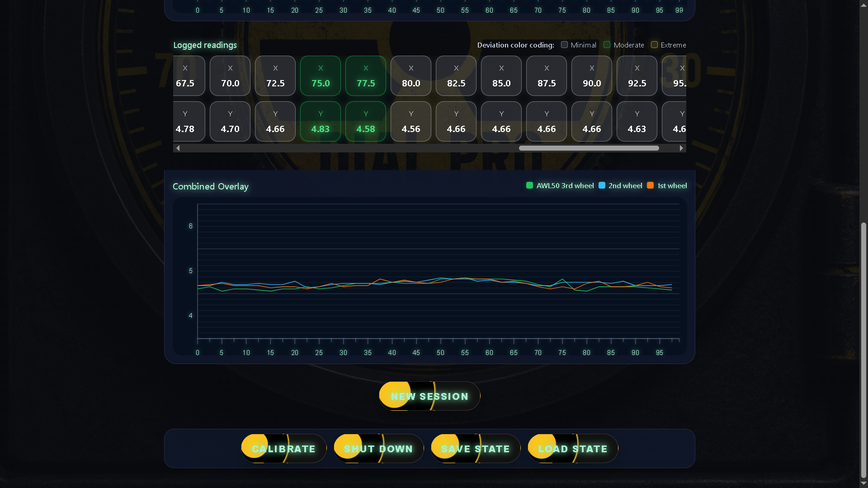
Task: Start calibration with the Calibrate button
Action: (x=283, y=449)
